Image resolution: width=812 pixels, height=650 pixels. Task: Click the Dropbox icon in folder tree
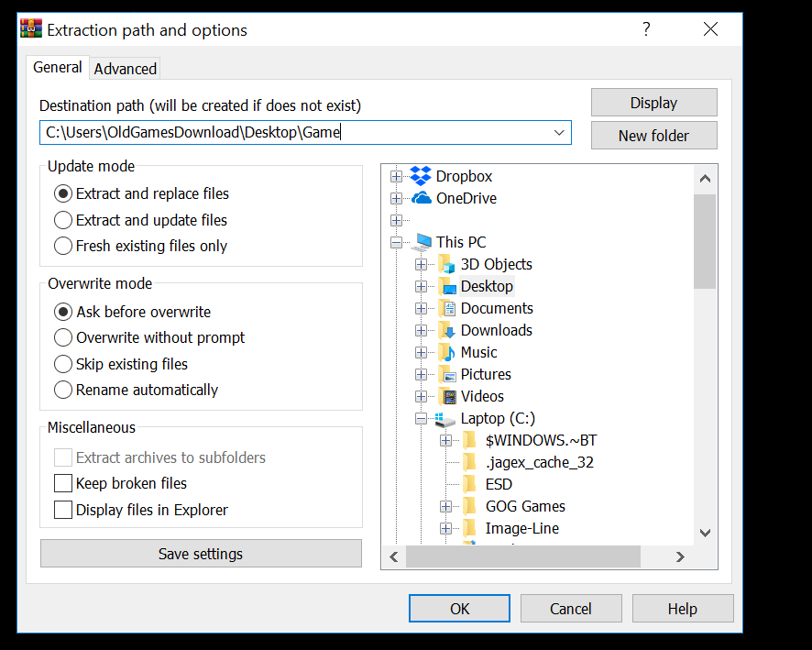point(421,176)
